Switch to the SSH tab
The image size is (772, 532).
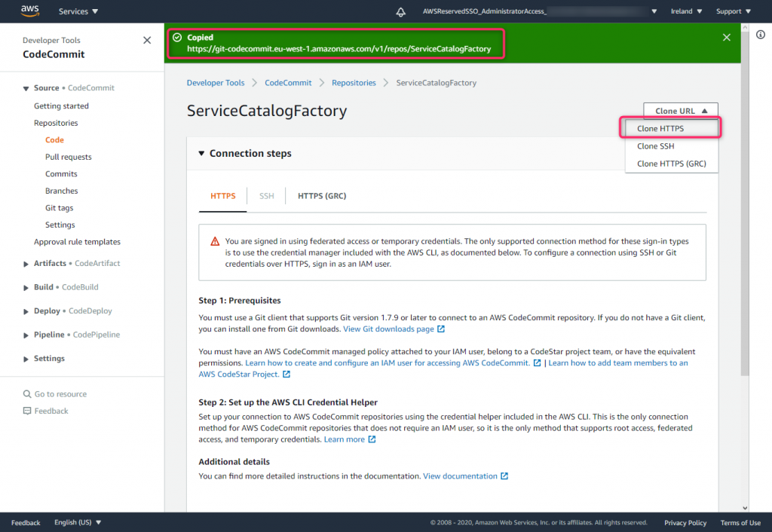(266, 196)
